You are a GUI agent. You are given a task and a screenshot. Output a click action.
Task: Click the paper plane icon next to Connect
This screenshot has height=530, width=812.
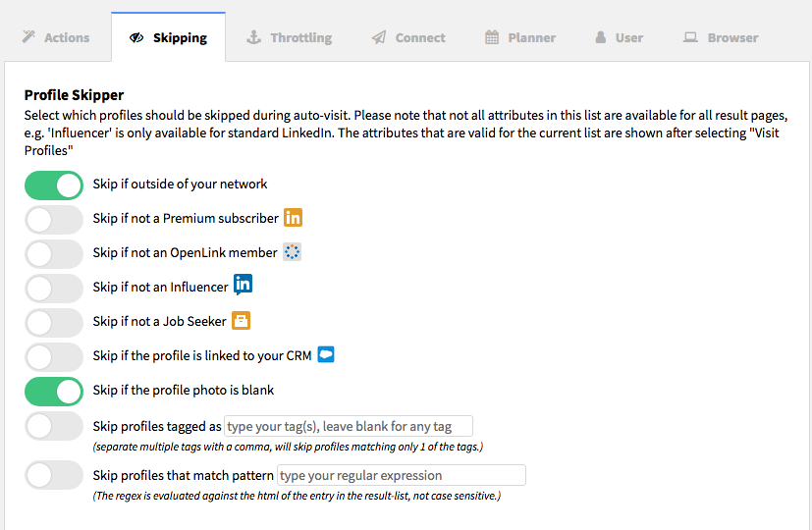[379, 37]
